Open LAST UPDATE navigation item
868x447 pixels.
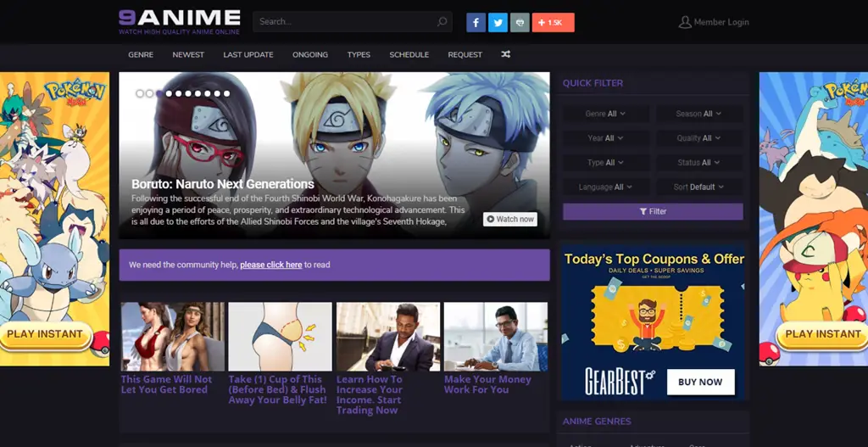(x=248, y=54)
